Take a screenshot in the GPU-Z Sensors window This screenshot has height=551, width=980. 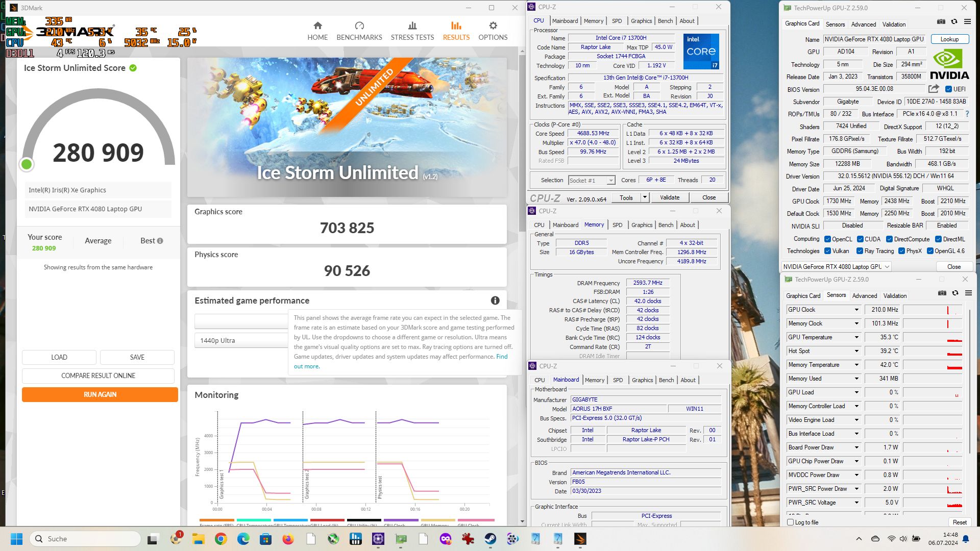(942, 293)
